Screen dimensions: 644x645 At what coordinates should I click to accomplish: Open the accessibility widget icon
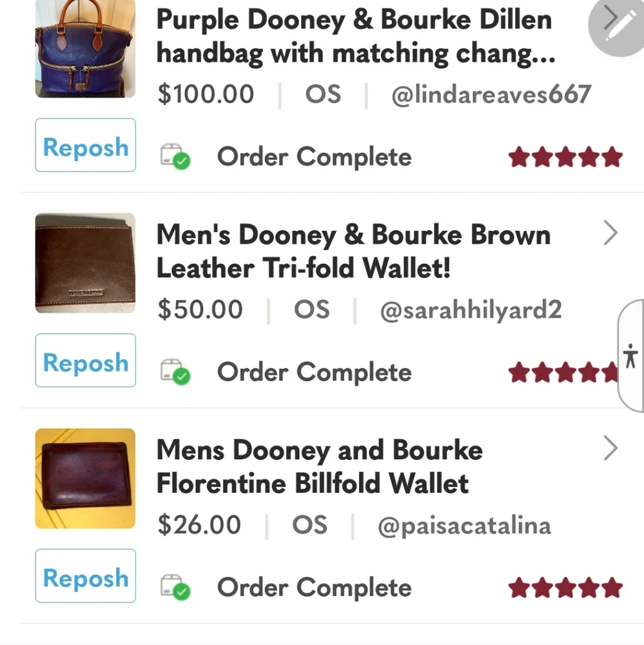(x=630, y=355)
